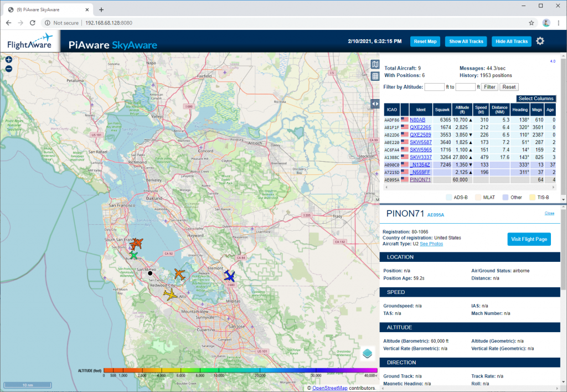The image size is (567, 392).
Task: Open PINON71 flight link in table
Action: pos(420,180)
